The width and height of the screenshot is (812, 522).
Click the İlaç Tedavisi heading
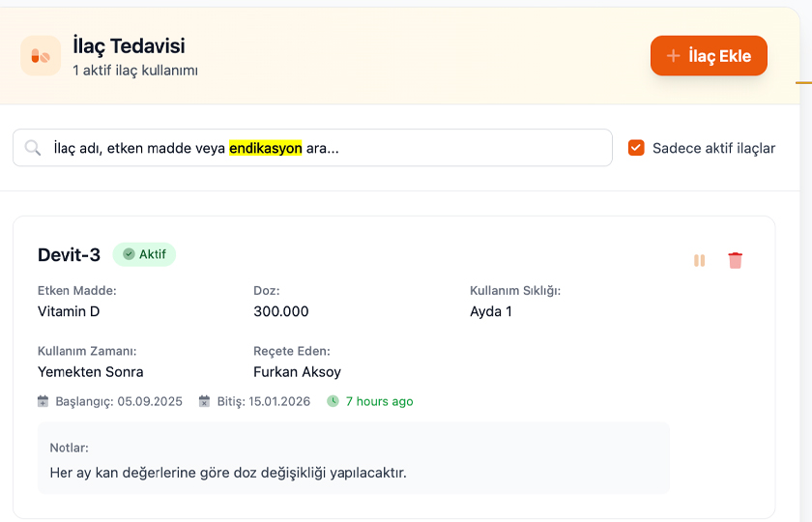pyautogui.click(x=129, y=46)
